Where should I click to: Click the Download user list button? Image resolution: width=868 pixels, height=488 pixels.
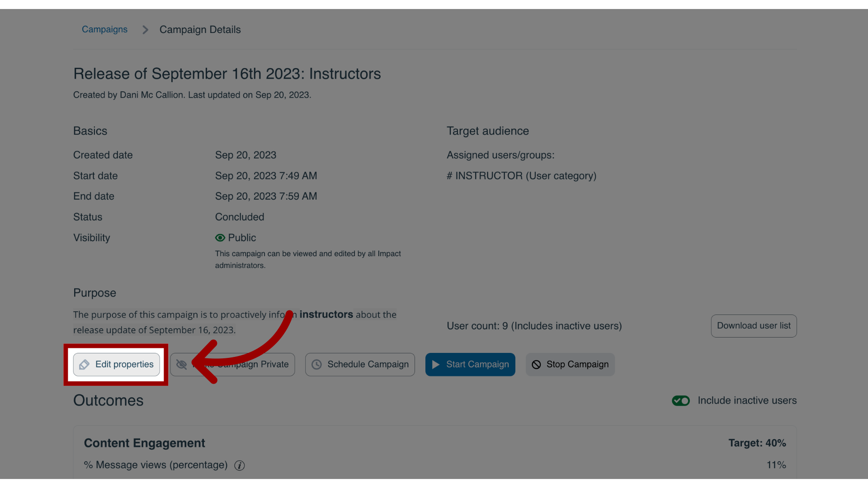(754, 325)
